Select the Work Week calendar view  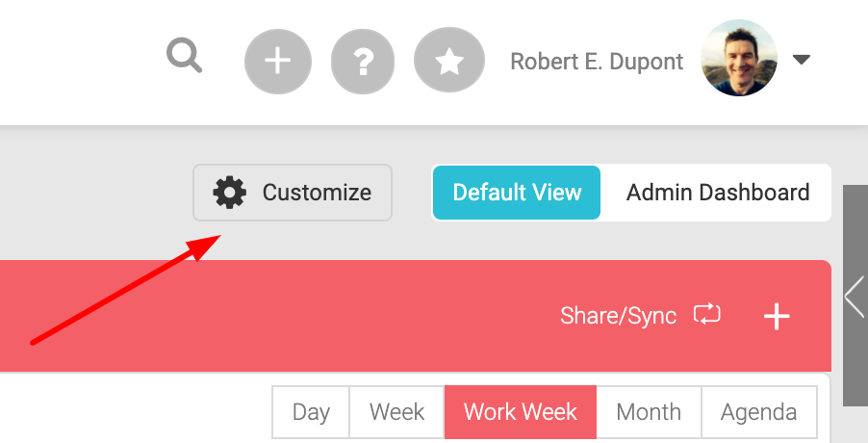click(521, 412)
